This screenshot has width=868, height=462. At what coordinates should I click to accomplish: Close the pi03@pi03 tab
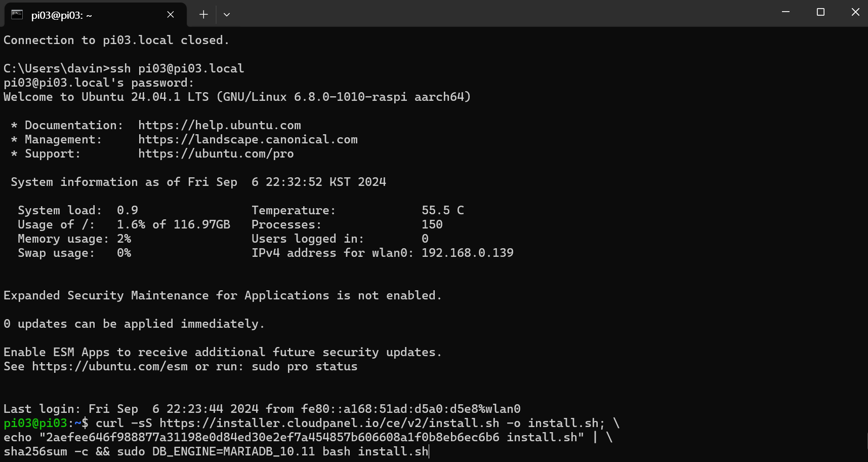[x=171, y=15]
